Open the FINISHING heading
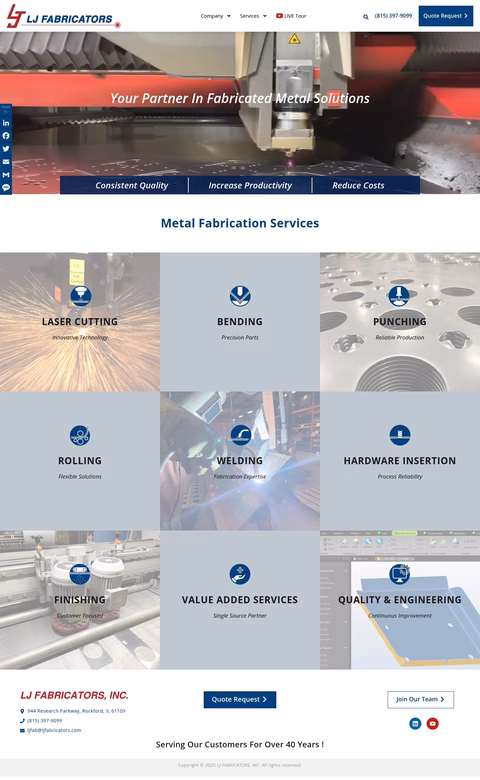The height and width of the screenshot is (780, 480). [x=80, y=600]
